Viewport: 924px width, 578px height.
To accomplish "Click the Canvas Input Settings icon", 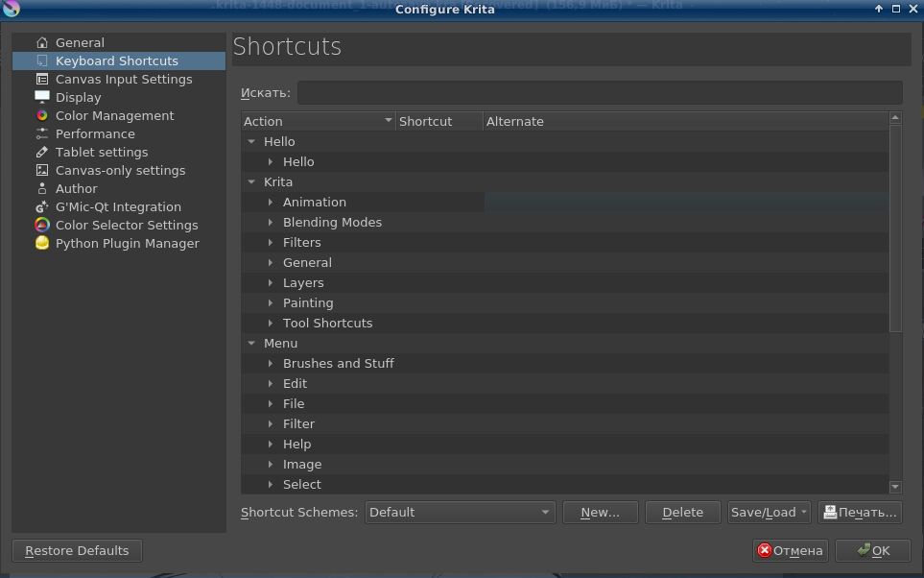I will click(42, 79).
